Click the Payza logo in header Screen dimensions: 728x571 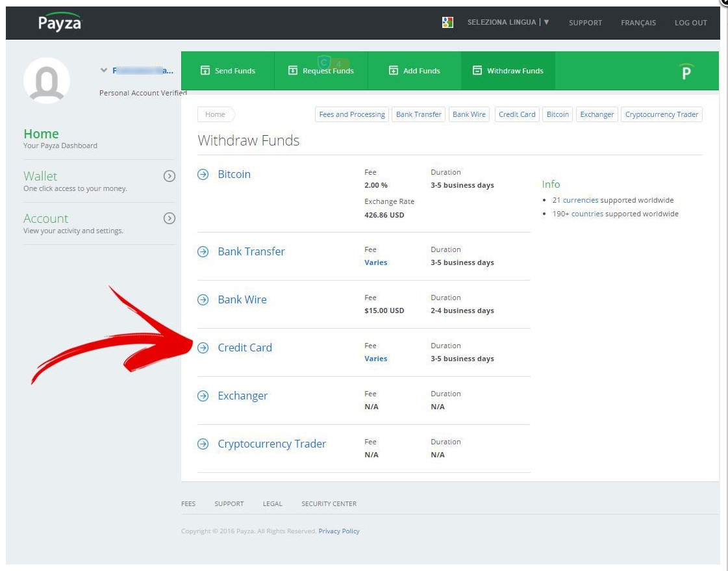[x=59, y=23]
